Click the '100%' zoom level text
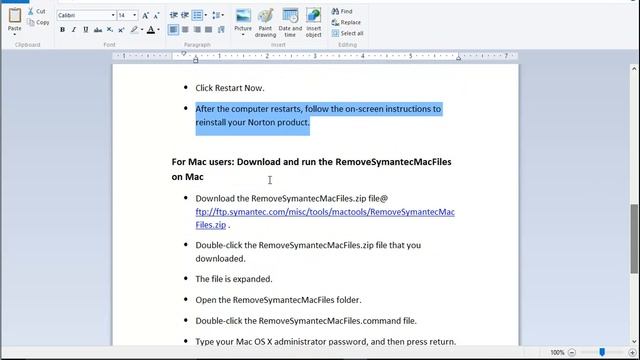The image size is (640, 360). click(x=557, y=352)
